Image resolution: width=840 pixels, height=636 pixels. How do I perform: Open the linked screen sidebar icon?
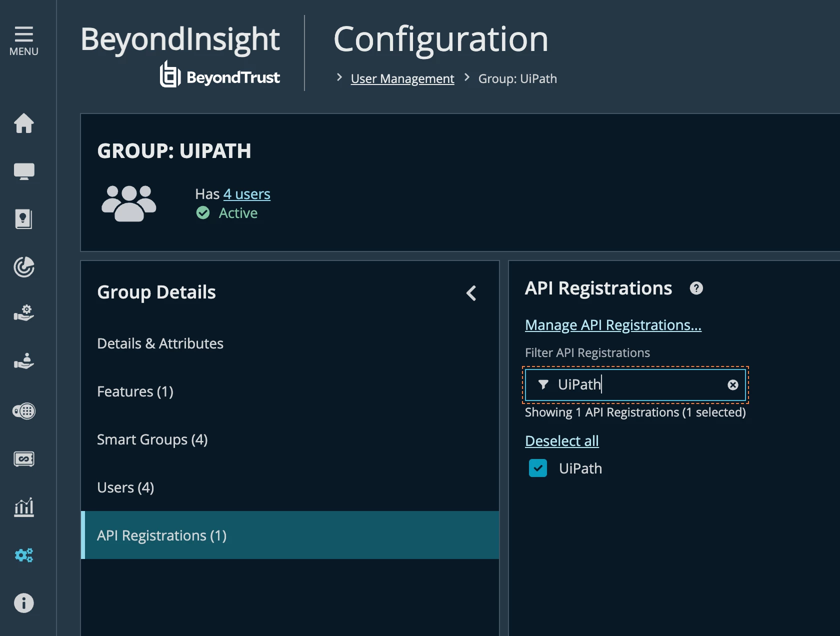click(x=23, y=459)
